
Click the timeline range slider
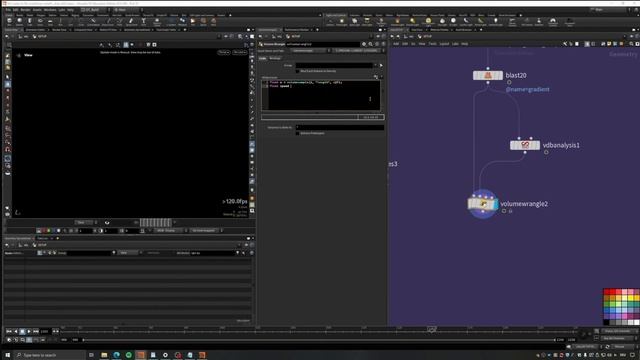tap(319, 340)
